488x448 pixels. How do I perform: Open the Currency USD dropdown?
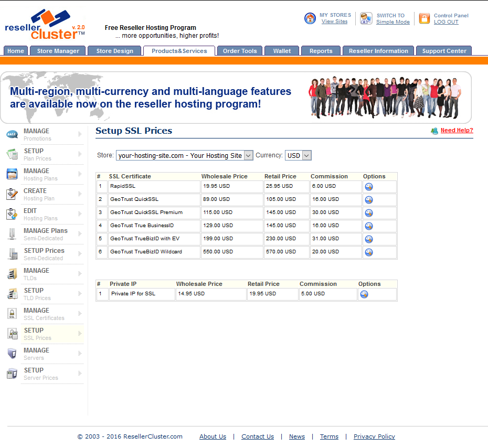tap(298, 155)
